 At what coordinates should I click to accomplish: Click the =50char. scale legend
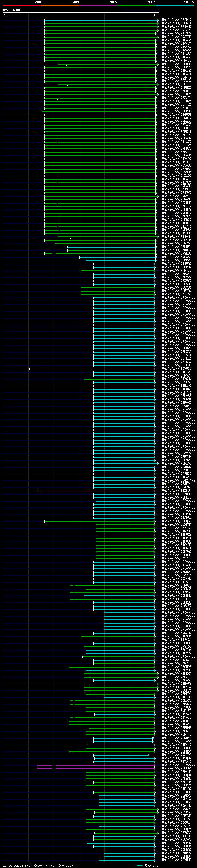click(x=147, y=865)
